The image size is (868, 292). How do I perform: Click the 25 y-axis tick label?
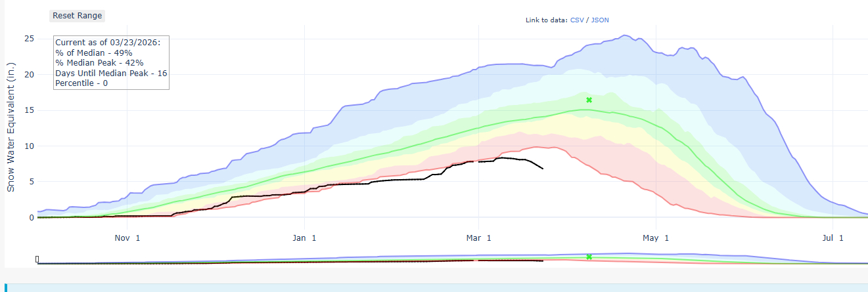pos(28,39)
